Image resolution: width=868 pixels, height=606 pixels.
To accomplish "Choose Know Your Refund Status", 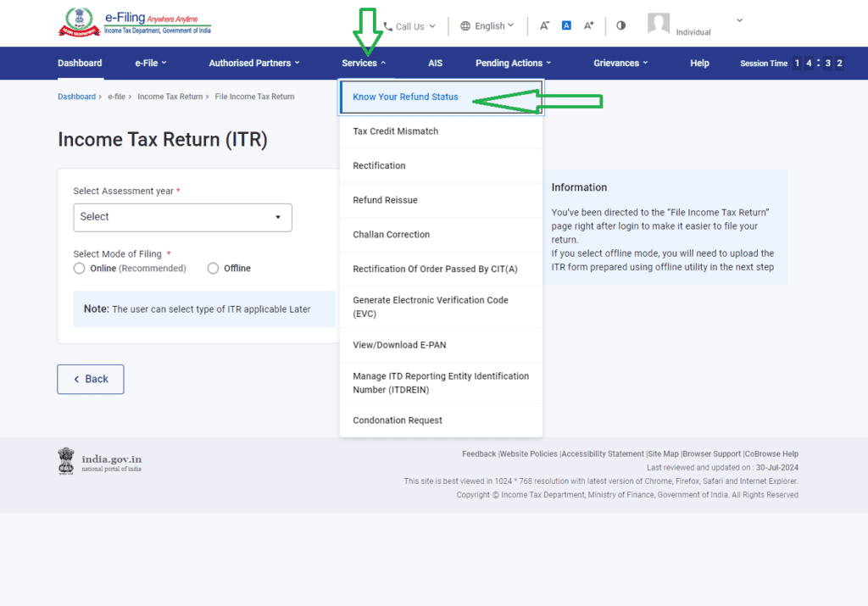I will 405,97.
